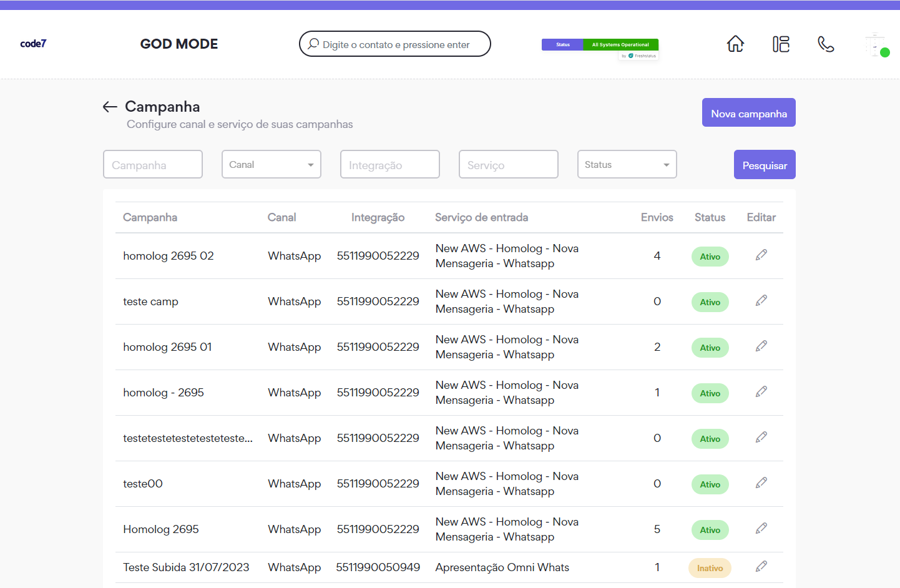
Task: Open the user avatar with green status dot
Action: click(x=876, y=45)
